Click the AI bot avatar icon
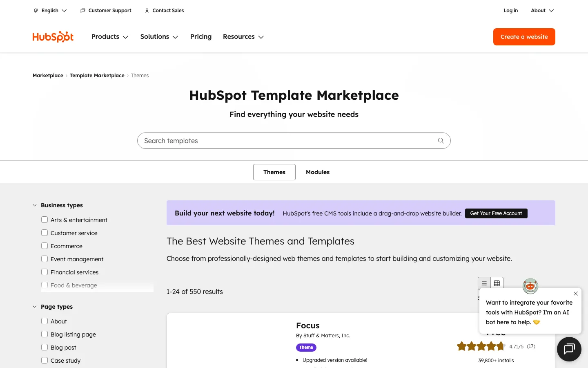Screen dimensions: 588x368 pos(530,286)
